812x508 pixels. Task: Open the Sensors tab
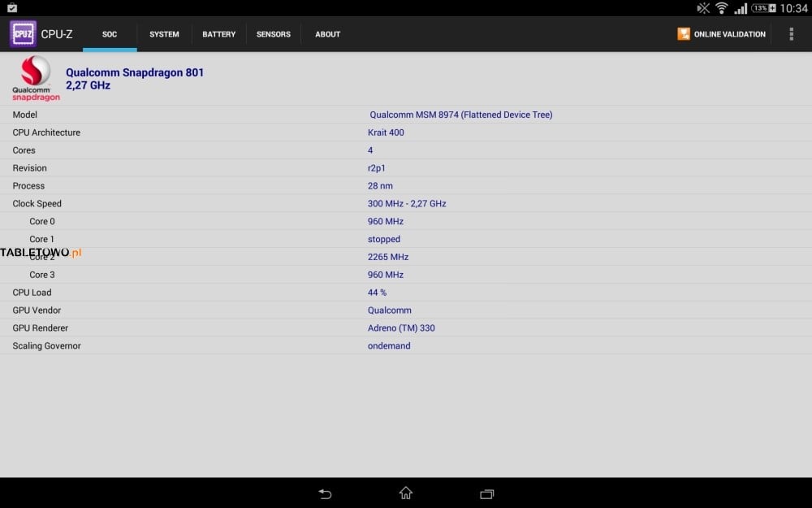coord(274,34)
